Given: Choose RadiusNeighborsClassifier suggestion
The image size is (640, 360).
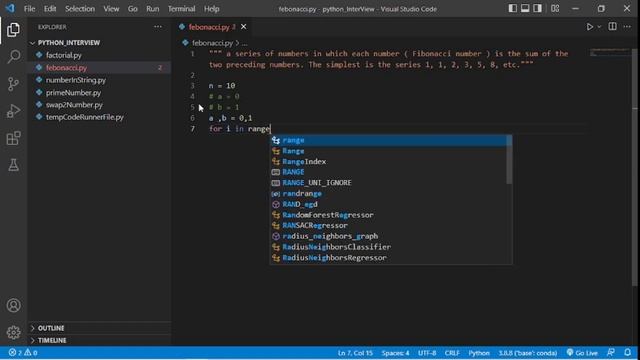Looking at the screenshot, I should tap(388, 247).
